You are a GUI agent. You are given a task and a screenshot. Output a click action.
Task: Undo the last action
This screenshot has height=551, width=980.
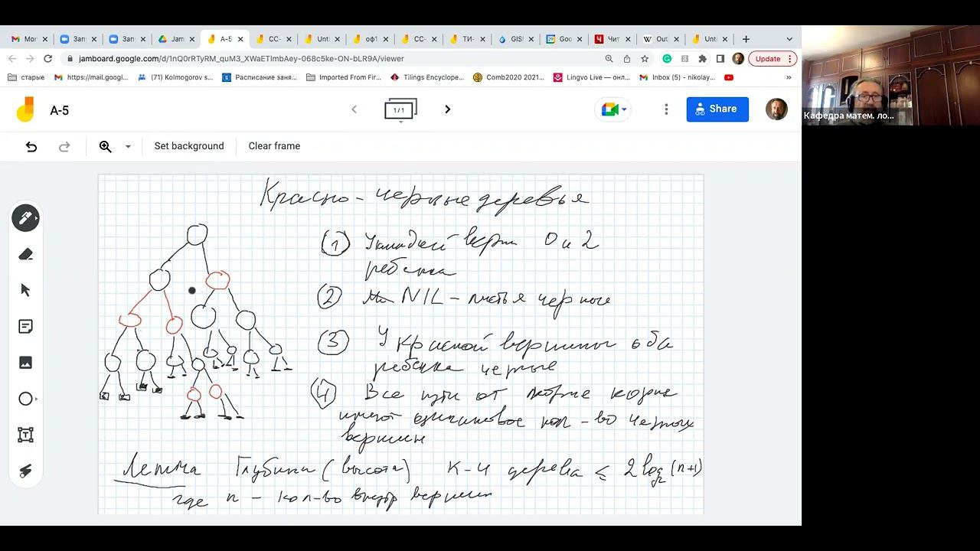[31, 146]
